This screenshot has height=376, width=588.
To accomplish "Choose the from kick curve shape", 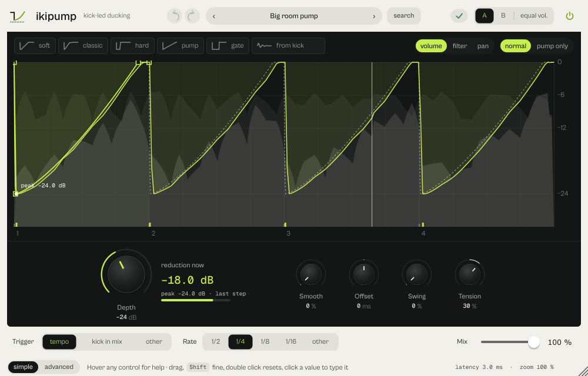I will pyautogui.click(x=288, y=46).
